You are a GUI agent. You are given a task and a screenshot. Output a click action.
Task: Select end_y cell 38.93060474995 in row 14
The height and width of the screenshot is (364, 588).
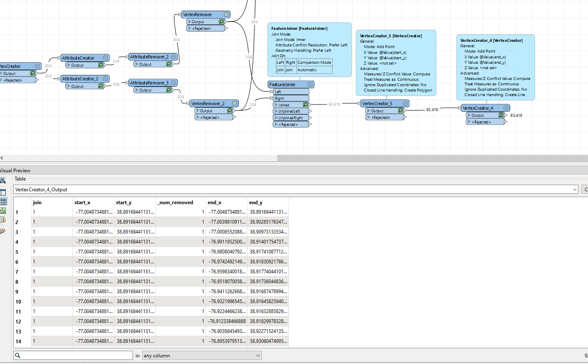pyautogui.click(x=268, y=341)
